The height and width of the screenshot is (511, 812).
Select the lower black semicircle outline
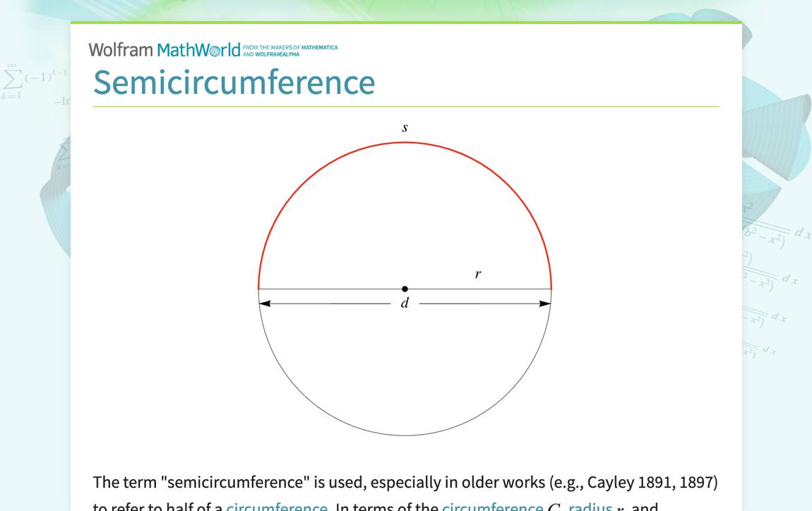click(405, 435)
